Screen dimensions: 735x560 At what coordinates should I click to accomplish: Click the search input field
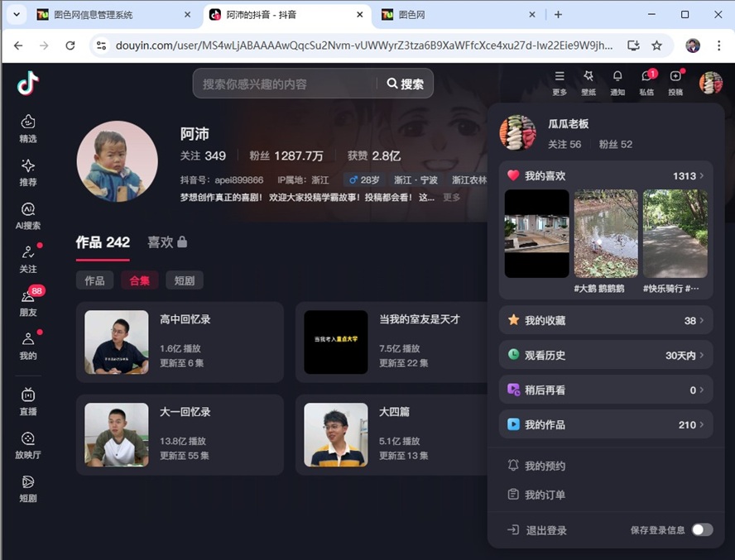tap(286, 84)
